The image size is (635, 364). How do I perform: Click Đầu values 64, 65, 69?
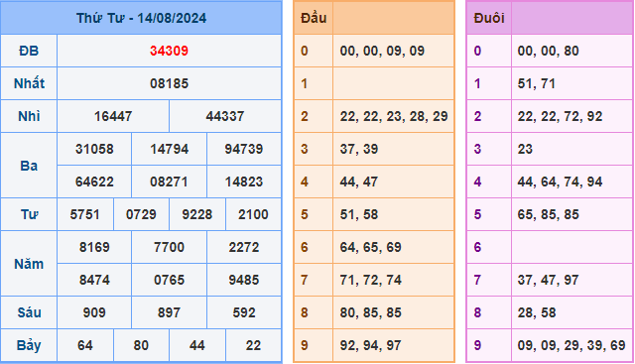click(x=370, y=247)
